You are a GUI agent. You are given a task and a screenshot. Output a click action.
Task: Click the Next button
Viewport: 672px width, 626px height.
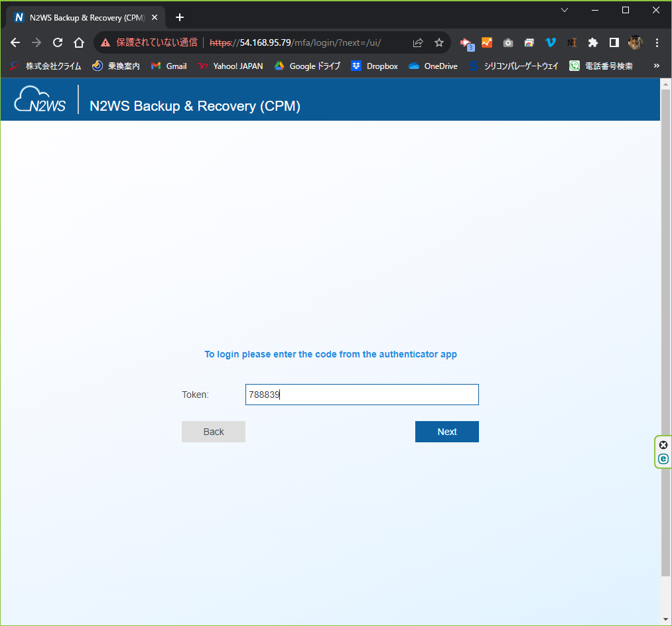(447, 432)
